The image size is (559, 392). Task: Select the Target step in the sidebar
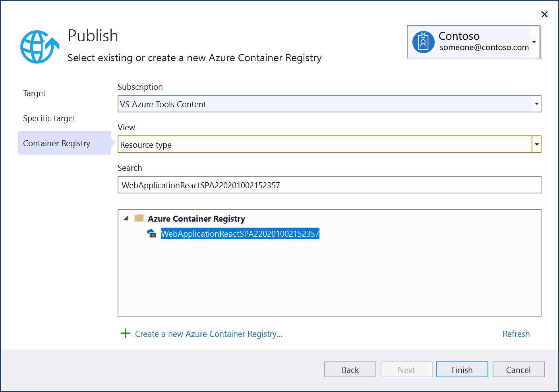click(x=34, y=93)
